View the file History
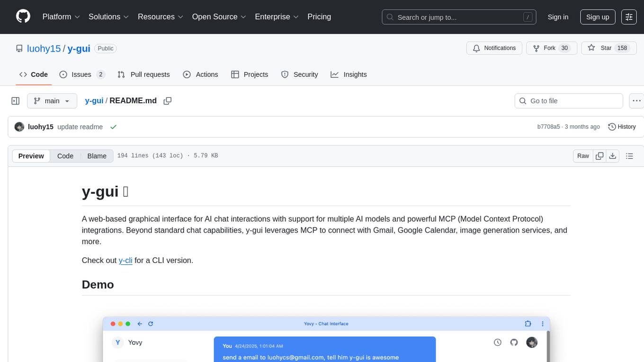 (622, 127)
